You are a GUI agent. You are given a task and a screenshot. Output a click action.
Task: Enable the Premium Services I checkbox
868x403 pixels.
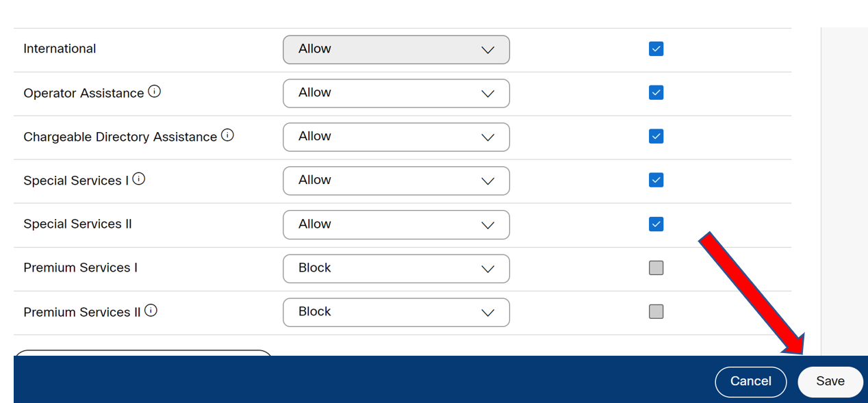coord(656,268)
